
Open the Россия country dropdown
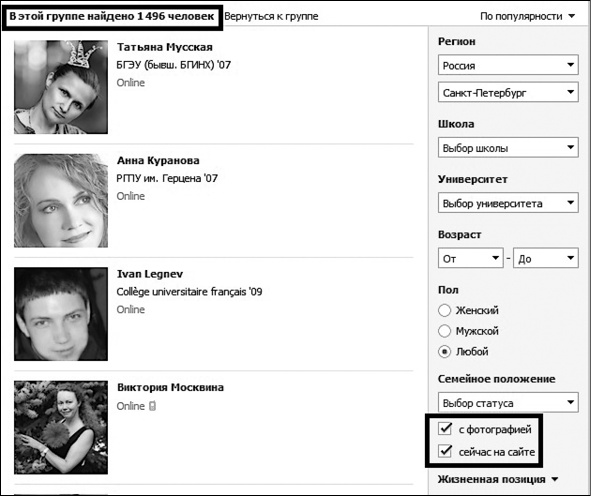tap(508, 65)
